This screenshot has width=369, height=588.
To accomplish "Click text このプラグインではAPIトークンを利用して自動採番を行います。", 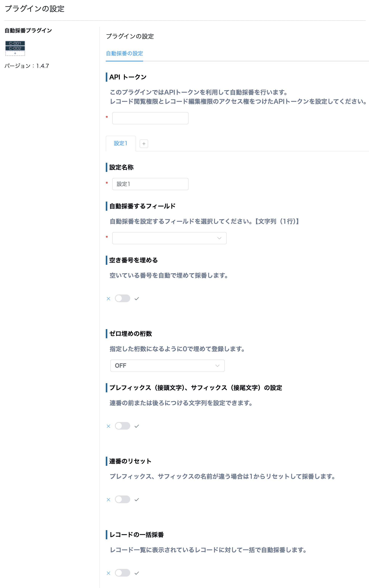I will (x=199, y=92).
